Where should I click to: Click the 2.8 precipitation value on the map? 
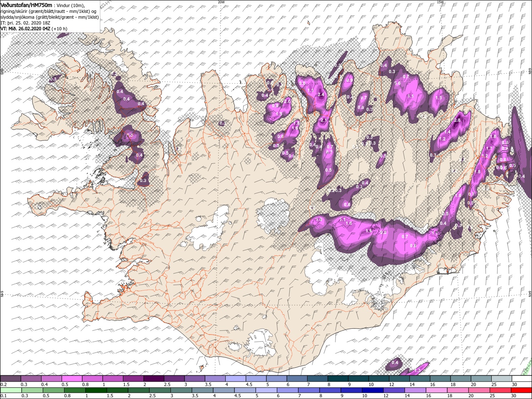pos(458,120)
